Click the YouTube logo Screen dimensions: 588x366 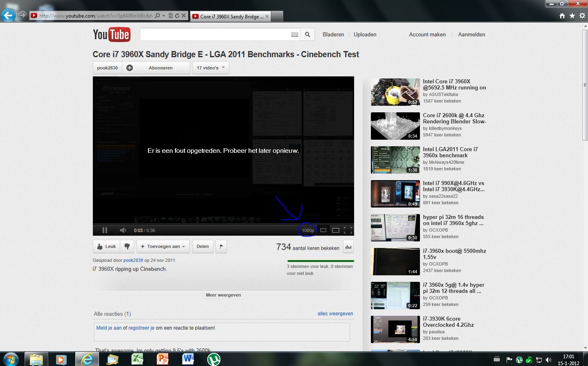pos(111,35)
